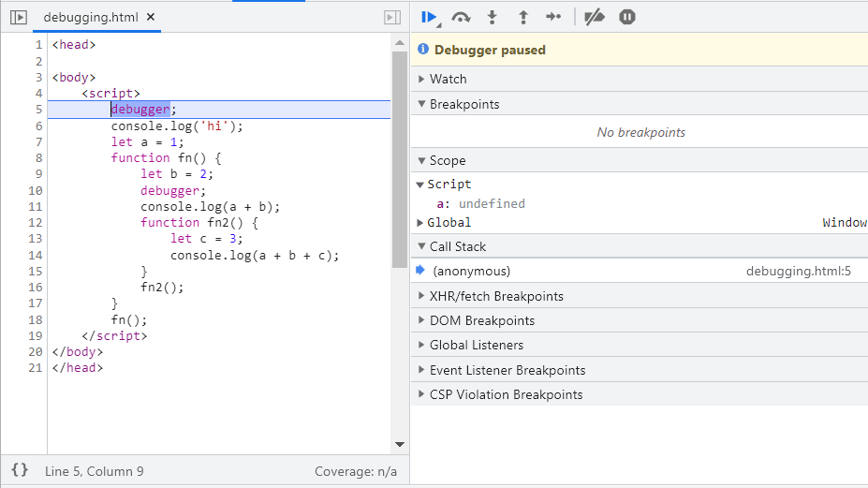Pretty print the source code
Screen dimensions: 868x488
(20, 471)
